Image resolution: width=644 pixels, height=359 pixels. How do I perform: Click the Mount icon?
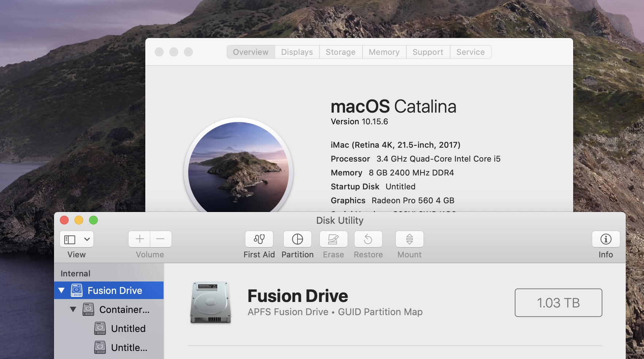(409, 239)
